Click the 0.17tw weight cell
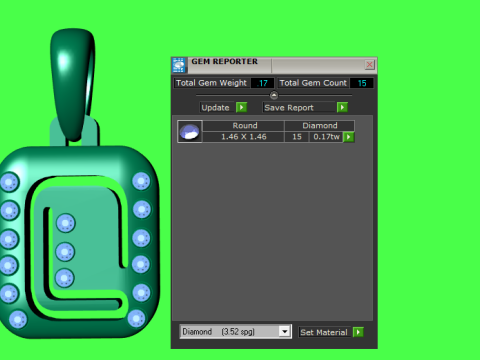 point(326,137)
